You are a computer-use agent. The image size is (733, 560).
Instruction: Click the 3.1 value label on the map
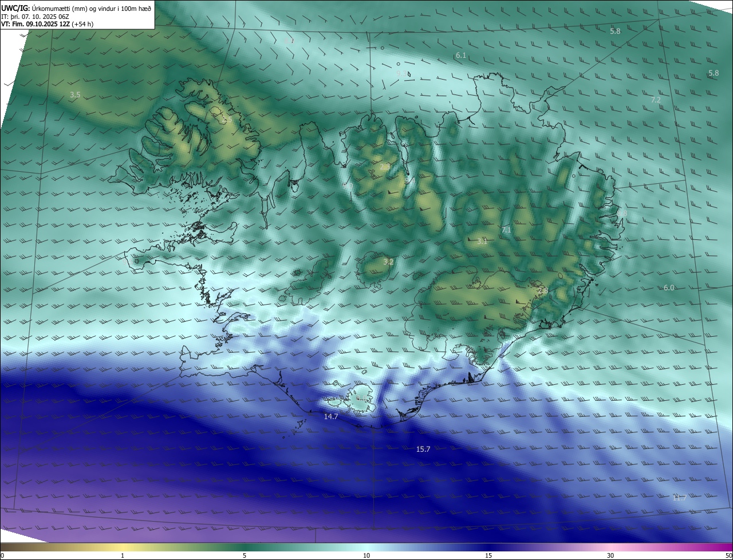click(482, 242)
